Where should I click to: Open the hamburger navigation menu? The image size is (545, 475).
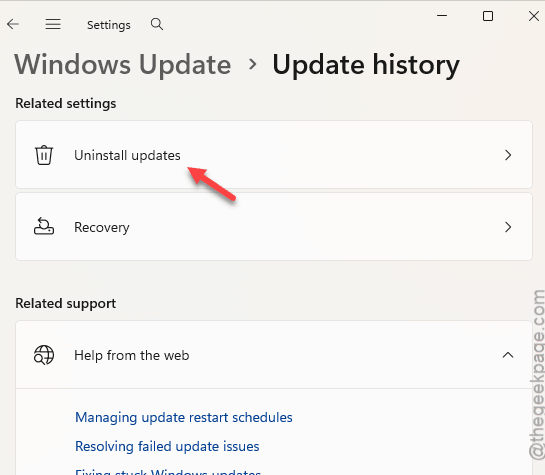(53, 24)
